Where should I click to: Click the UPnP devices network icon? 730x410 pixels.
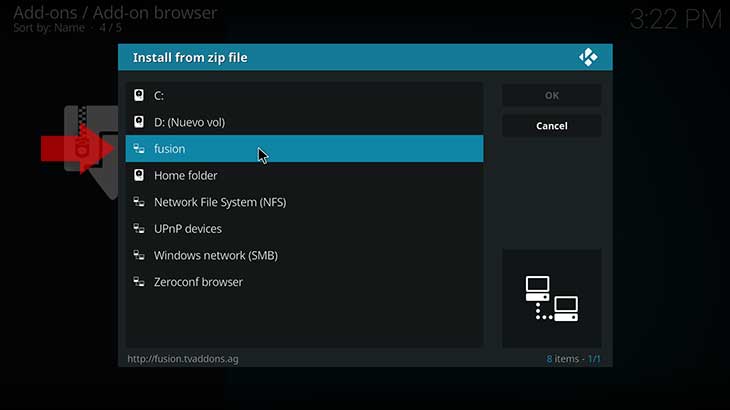tap(139, 229)
